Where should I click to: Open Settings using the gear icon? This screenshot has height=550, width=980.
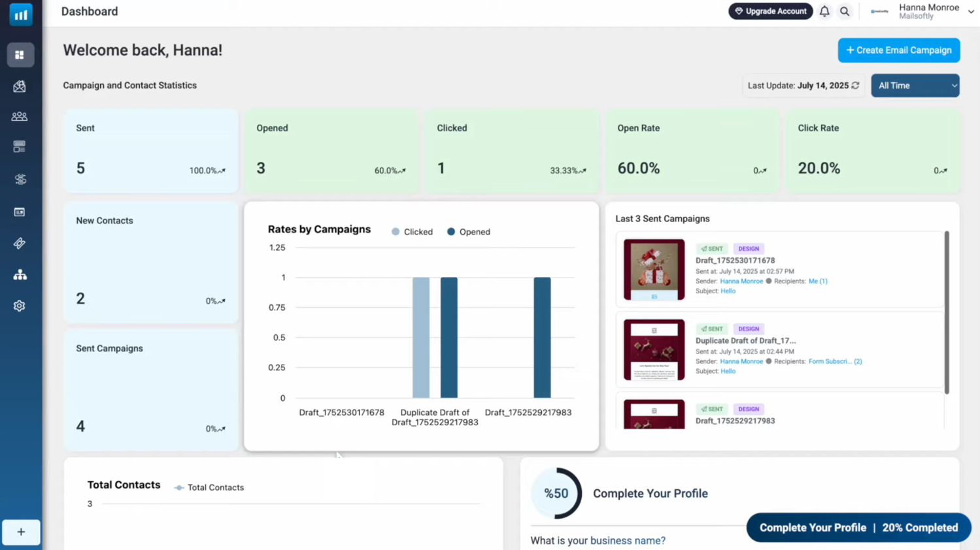tap(20, 305)
